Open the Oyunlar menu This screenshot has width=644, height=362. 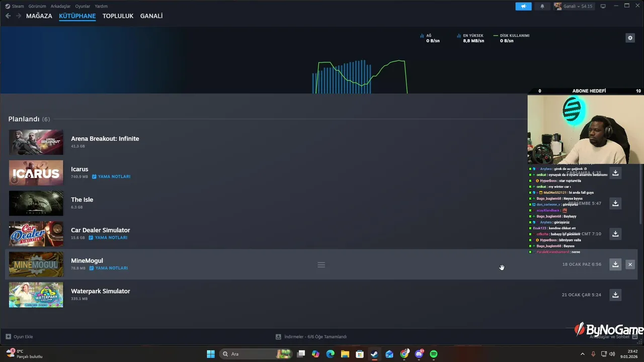(83, 6)
